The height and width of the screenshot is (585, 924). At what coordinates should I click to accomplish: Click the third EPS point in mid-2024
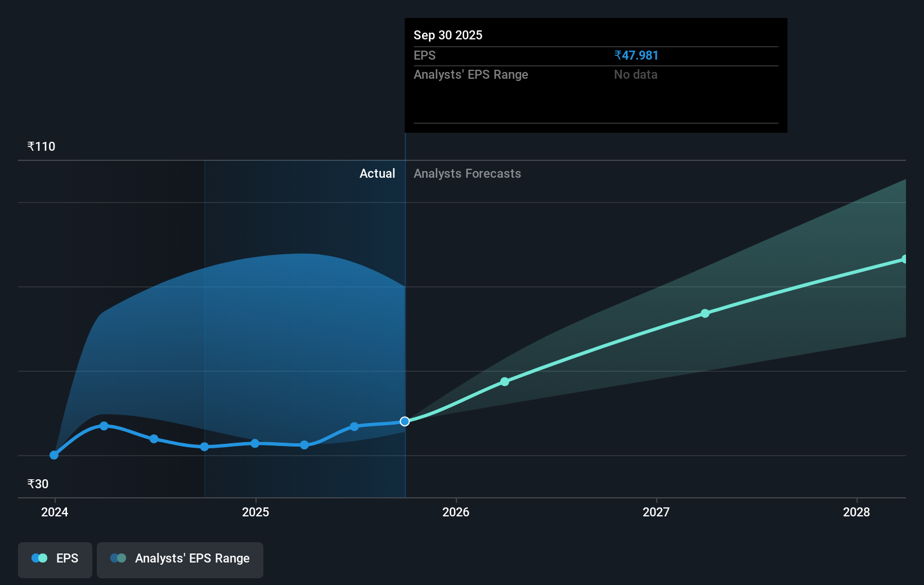coord(154,439)
